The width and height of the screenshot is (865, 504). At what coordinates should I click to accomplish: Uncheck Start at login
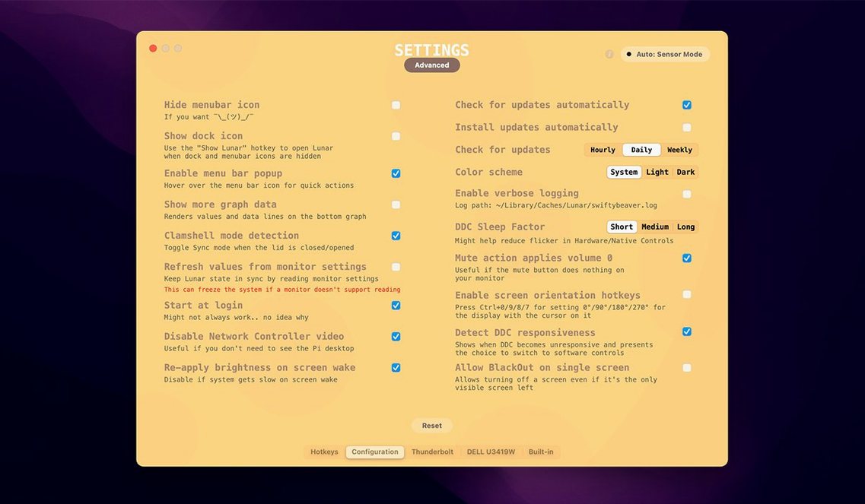(396, 306)
